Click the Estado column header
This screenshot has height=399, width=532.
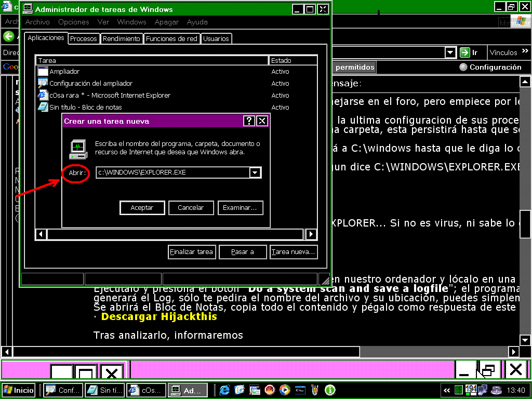point(293,60)
